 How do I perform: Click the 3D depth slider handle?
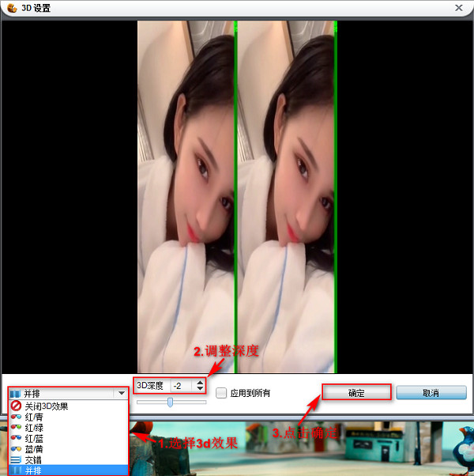tap(170, 402)
